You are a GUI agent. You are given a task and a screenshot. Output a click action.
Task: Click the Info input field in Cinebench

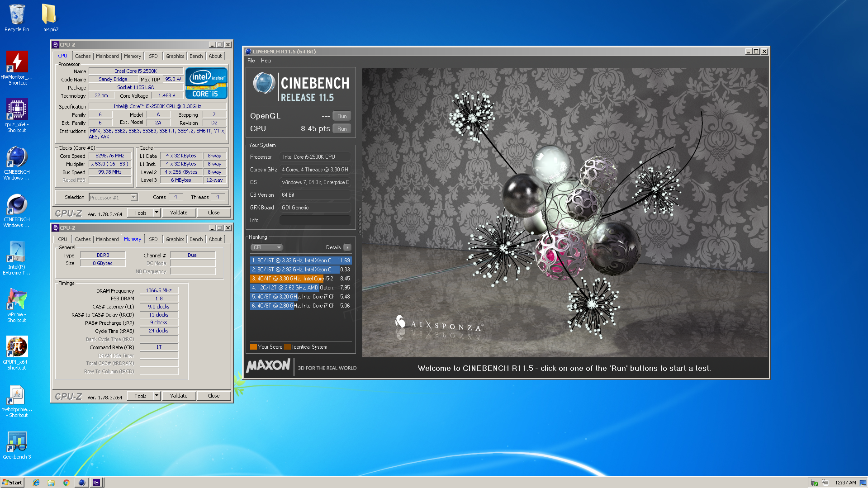[315, 220]
